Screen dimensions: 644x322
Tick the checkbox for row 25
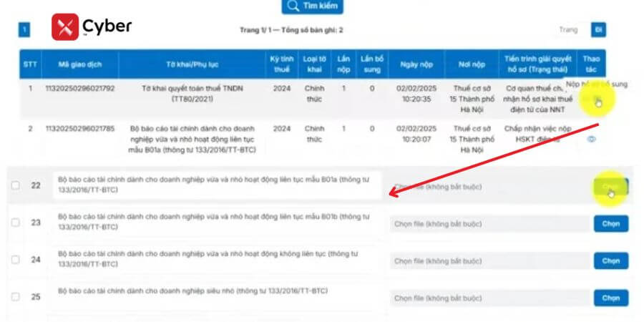(16, 296)
